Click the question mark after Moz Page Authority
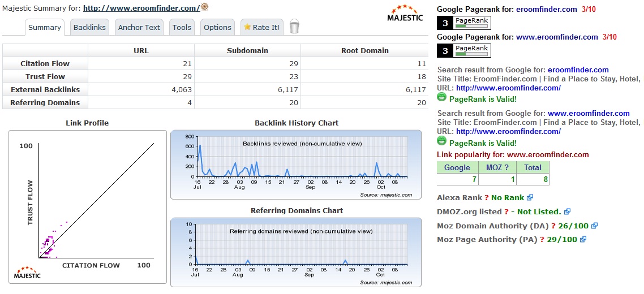Screen dimensions: 644x294 point(542,240)
